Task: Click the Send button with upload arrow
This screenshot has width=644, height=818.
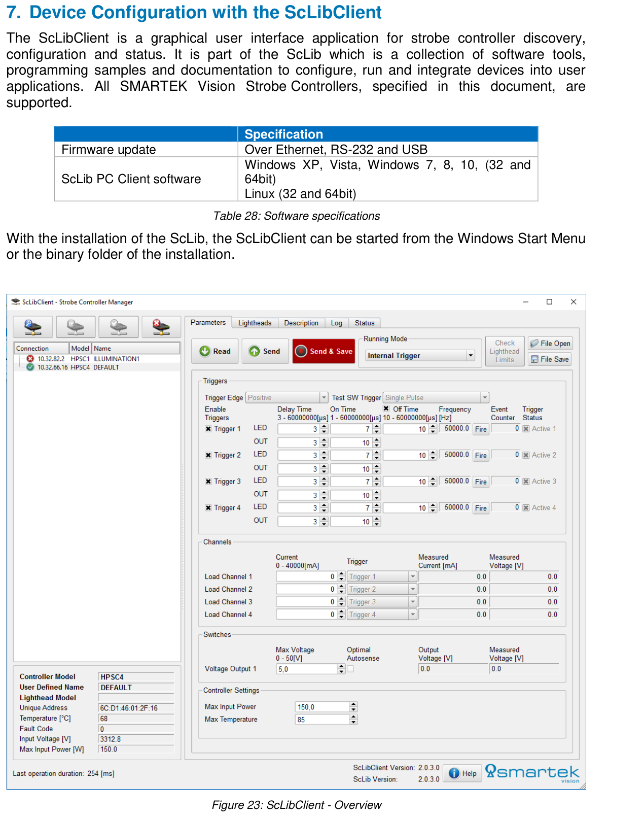Action: click(x=265, y=351)
